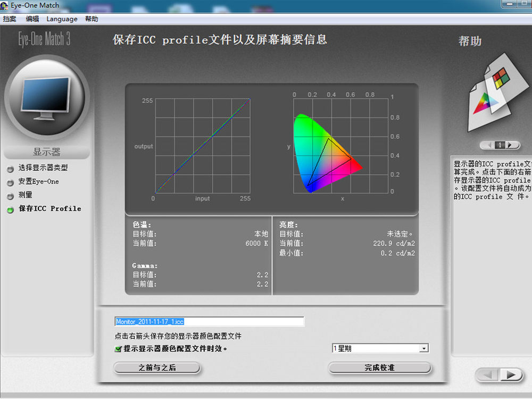Open the Language menu
The height and width of the screenshot is (399, 532).
click(62, 19)
